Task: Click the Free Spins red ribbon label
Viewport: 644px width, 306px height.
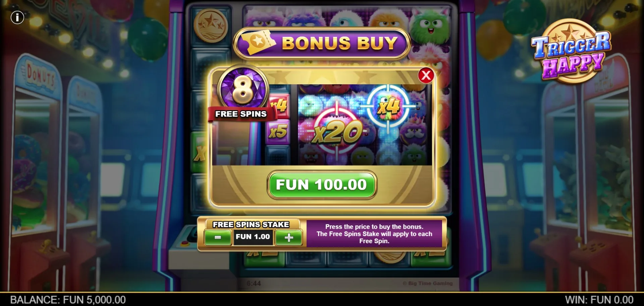Action: coord(241,114)
